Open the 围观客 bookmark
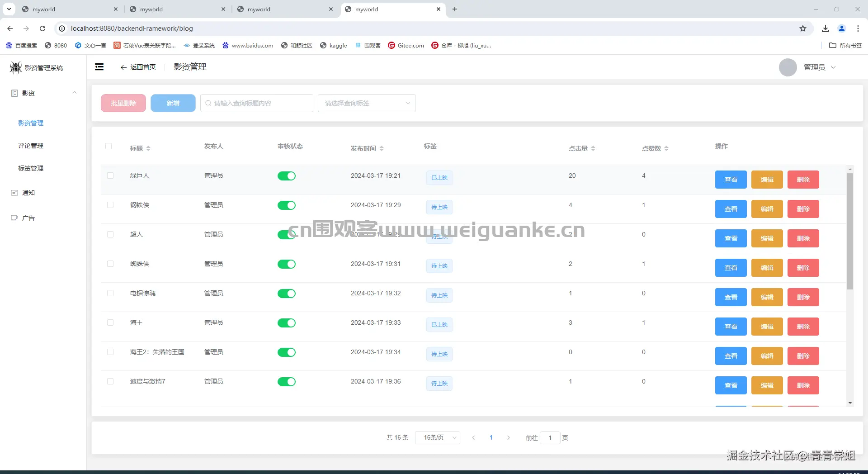 368,45
